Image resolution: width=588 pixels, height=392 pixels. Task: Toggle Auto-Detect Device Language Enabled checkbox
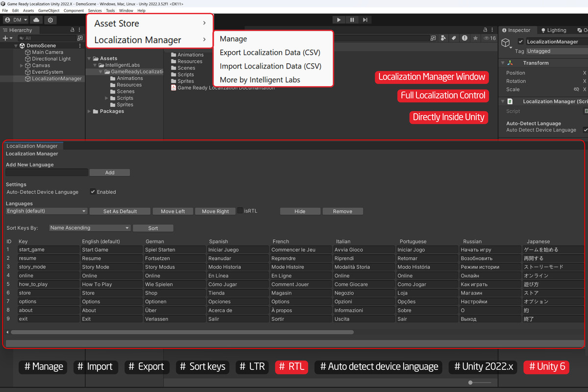[x=93, y=192]
